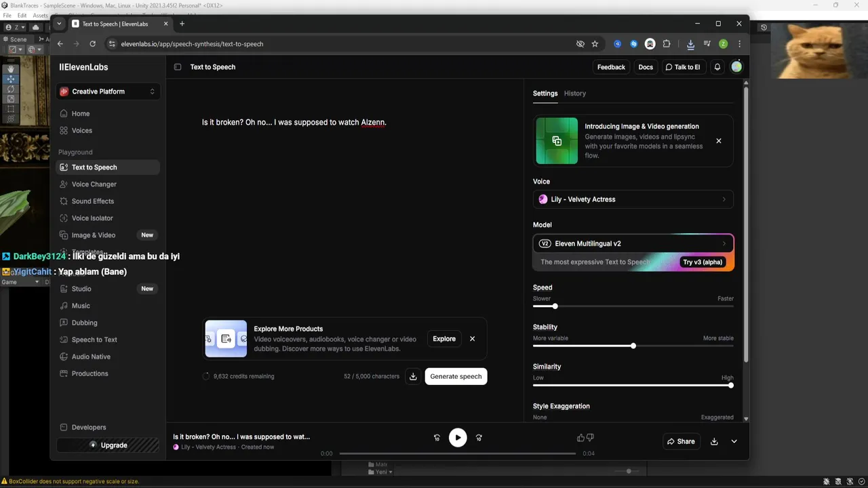Select the Settings tab
Screen dimensions: 868x488
click(545, 94)
